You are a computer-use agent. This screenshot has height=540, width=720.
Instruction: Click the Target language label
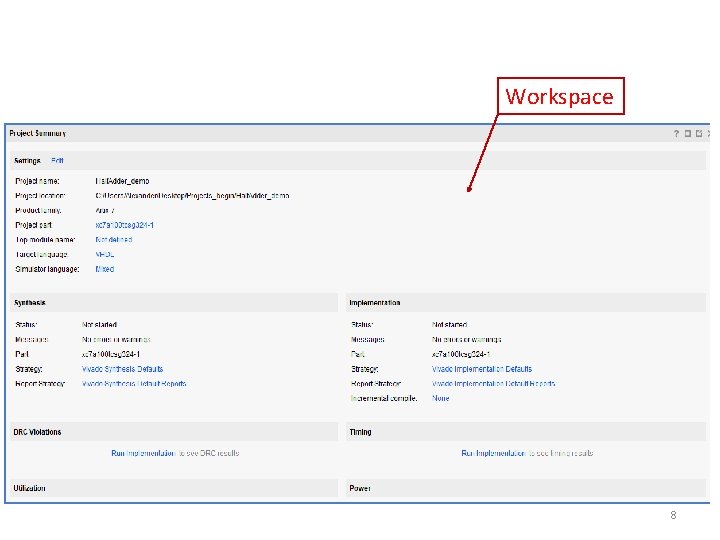pyautogui.click(x=41, y=254)
